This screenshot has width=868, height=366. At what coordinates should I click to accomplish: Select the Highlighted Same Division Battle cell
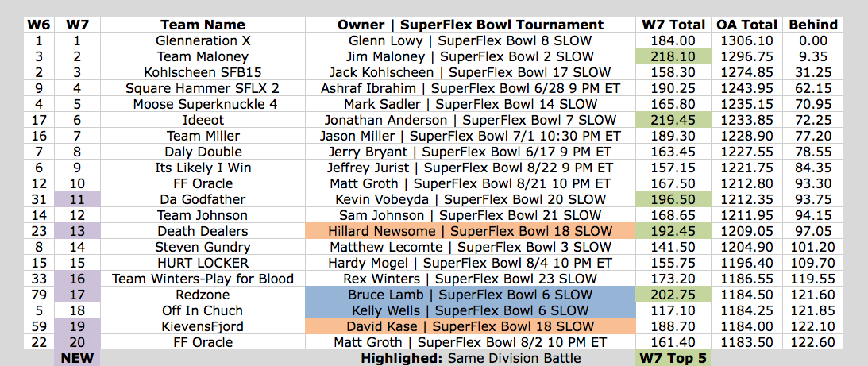tap(471, 358)
